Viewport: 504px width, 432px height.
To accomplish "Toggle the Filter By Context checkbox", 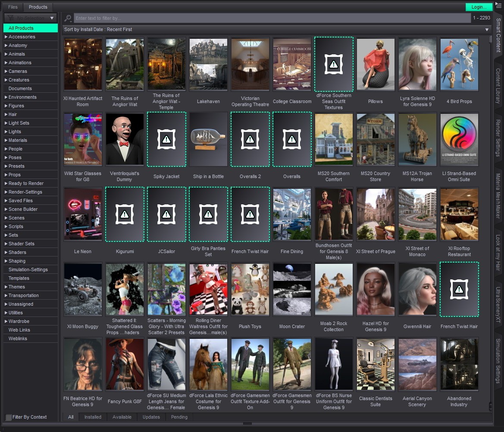I will [x=9, y=417].
